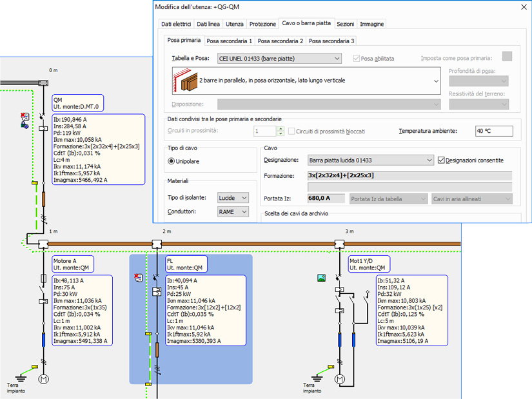This screenshot has height=399, width=532.
Task: Open the Utenza tab
Action: pyautogui.click(x=235, y=24)
